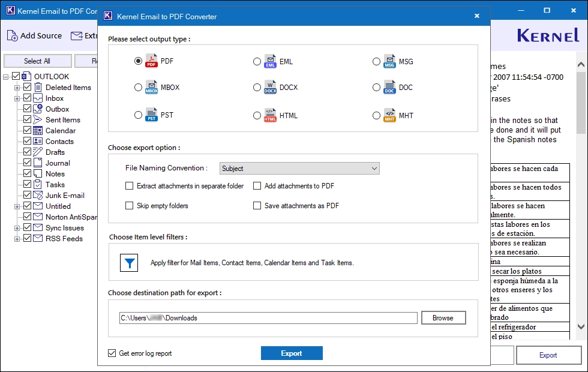Screen dimensions: 588x372
Task: Click the Outbox folder icon
Action: [38, 109]
